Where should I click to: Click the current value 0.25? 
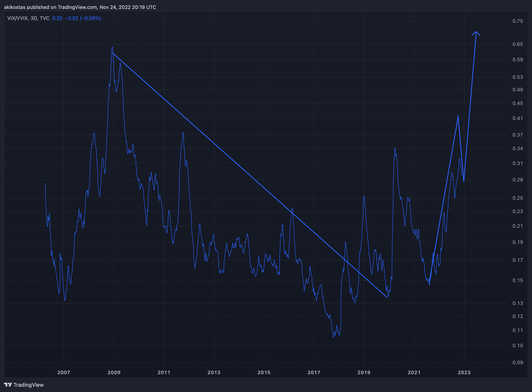click(x=57, y=18)
